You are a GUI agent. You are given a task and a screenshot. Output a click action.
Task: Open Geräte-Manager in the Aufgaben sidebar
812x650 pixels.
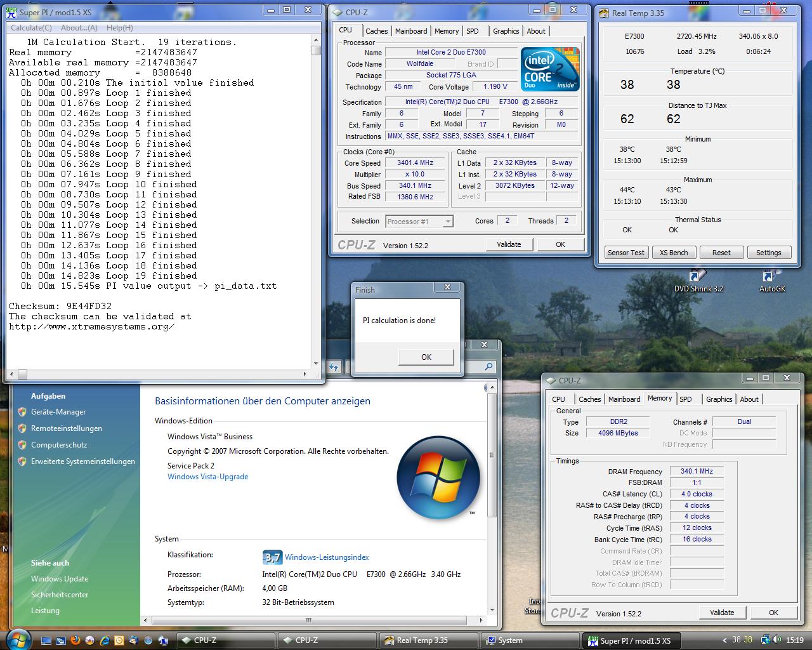pos(58,412)
